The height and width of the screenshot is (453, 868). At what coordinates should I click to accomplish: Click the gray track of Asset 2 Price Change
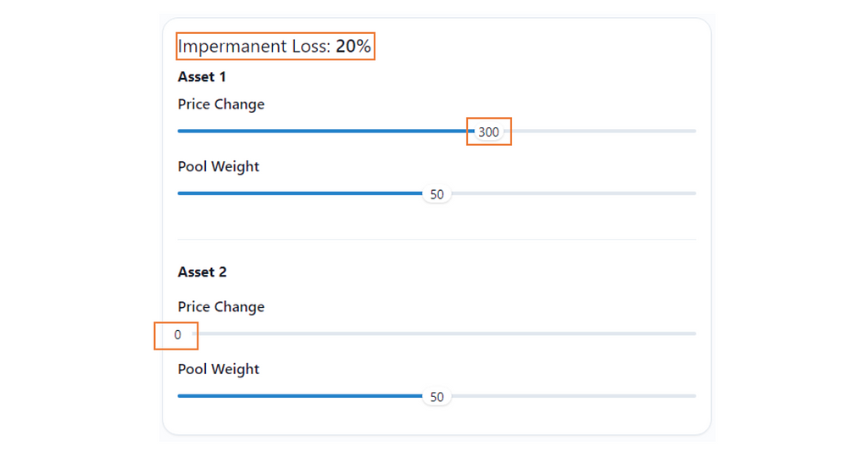point(441,333)
